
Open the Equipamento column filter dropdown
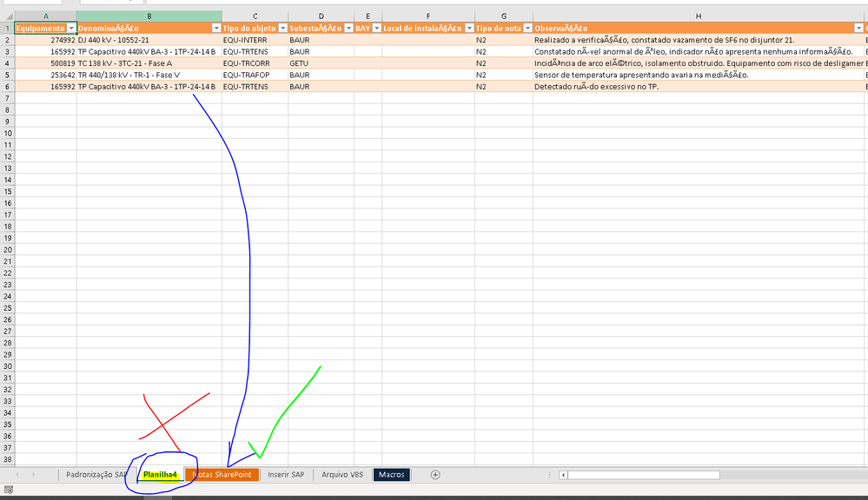pos(71,28)
